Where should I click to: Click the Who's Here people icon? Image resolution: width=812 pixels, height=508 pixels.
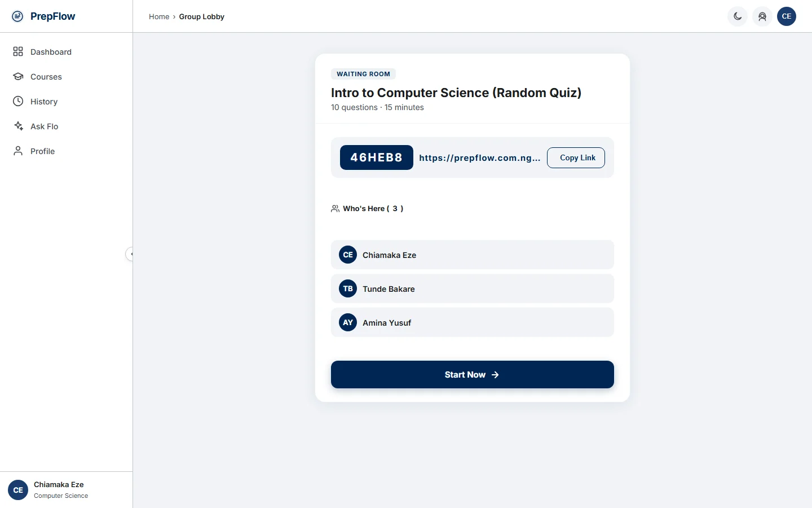point(335,209)
